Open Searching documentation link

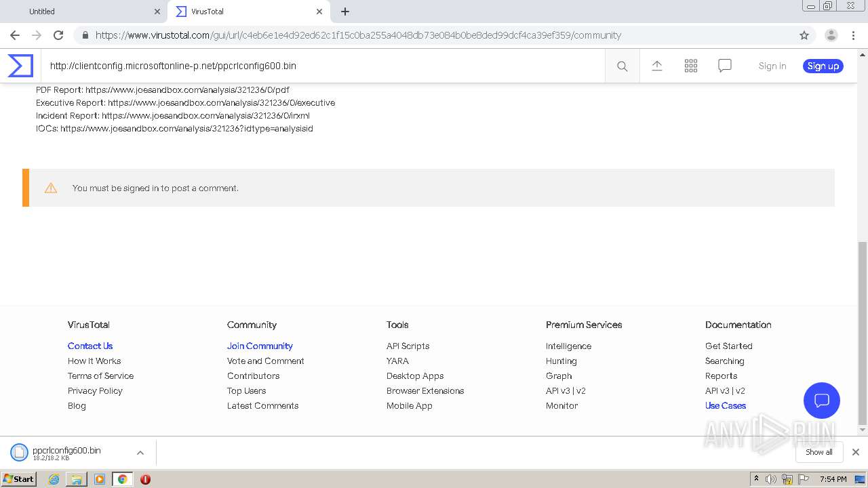coord(724,361)
